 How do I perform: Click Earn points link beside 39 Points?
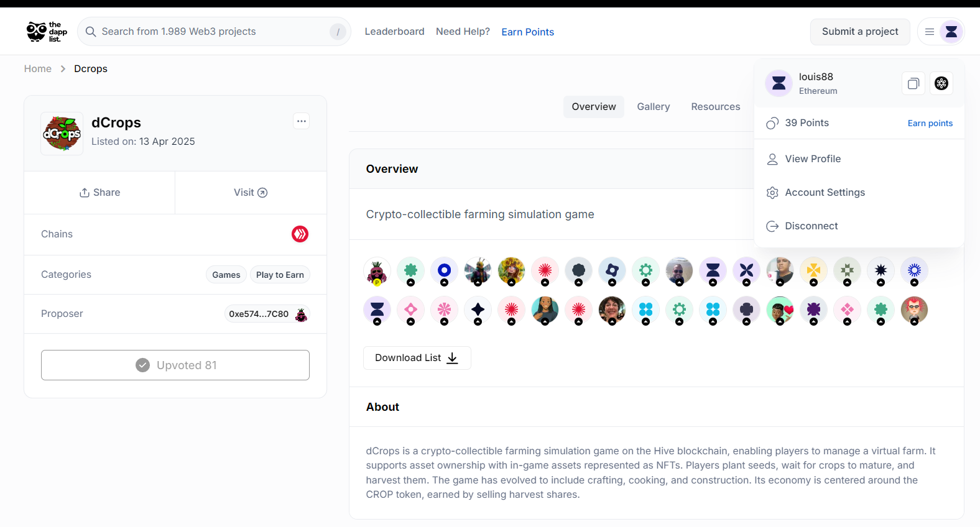coord(930,123)
